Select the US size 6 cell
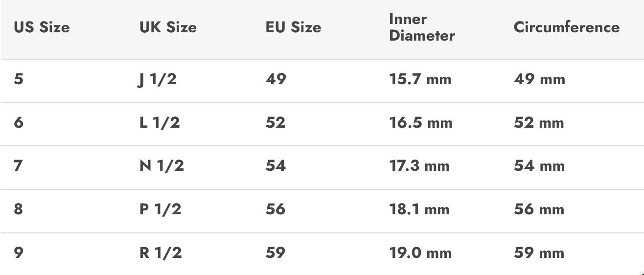 [x=18, y=122]
